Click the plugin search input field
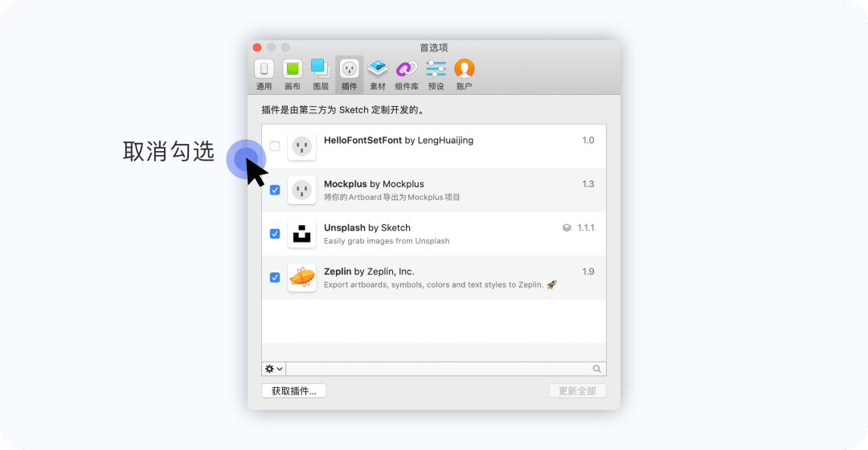Viewport: 868px width, 450px height. [445, 369]
